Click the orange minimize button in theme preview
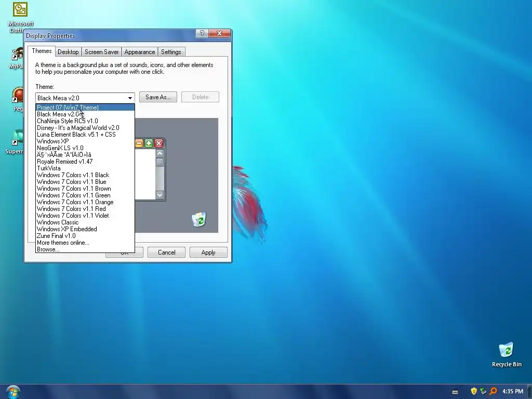The width and height of the screenshot is (532, 399). point(139,143)
